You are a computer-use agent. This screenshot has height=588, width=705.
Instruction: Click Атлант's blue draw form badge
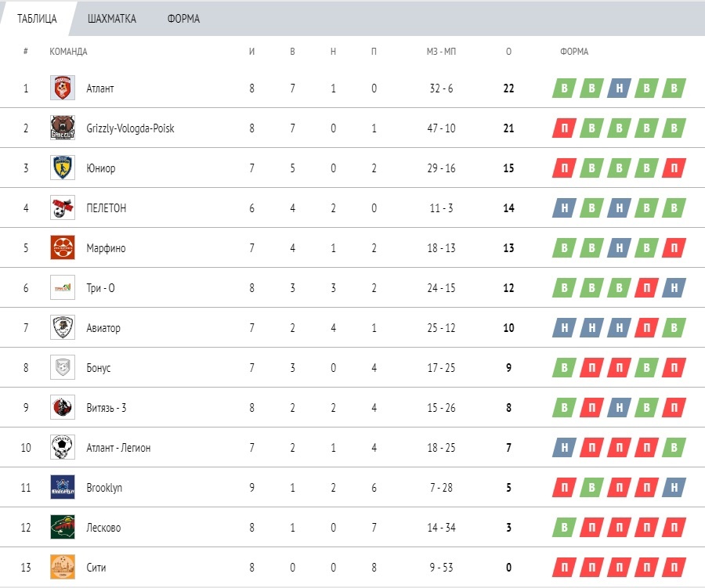(619, 88)
